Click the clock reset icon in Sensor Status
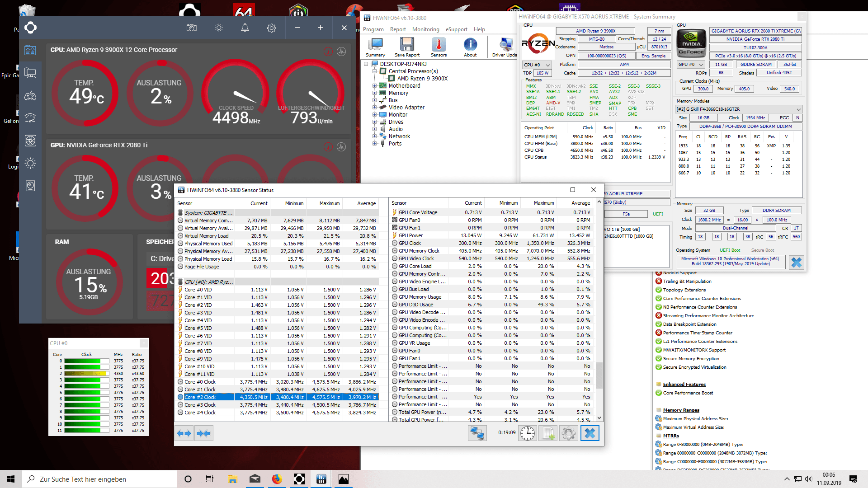This screenshot has width=868, height=488. click(x=527, y=433)
